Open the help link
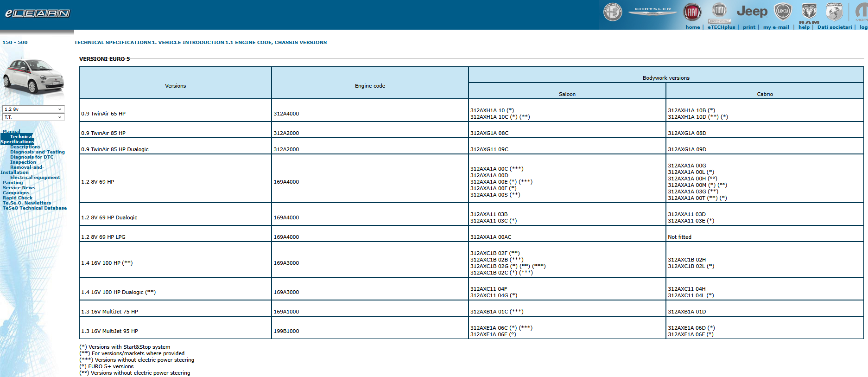Viewport: 868px width, 377px height. click(x=804, y=27)
